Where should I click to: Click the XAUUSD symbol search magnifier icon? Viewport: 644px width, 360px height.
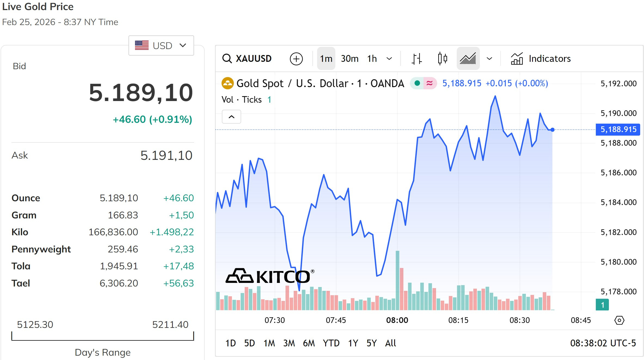click(x=227, y=59)
